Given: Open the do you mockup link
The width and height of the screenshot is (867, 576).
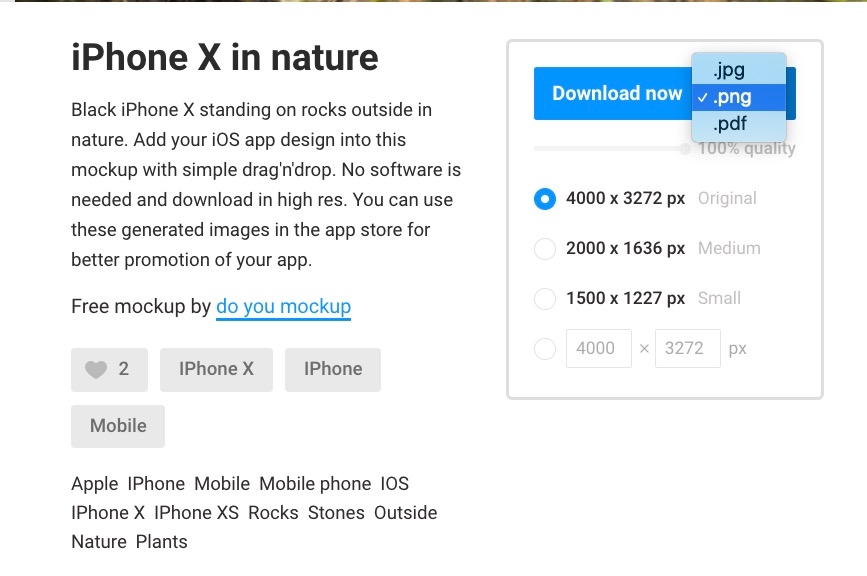Looking at the screenshot, I should tap(283, 306).
